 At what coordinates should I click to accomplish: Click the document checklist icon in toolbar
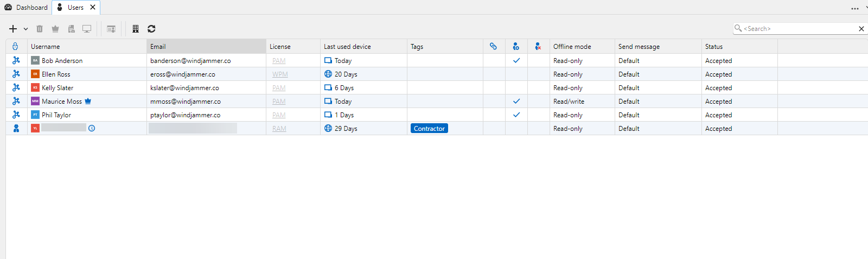71,29
